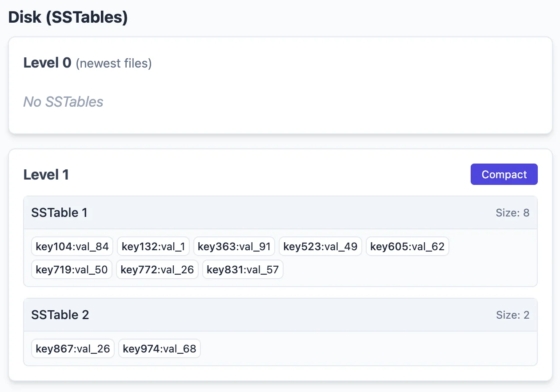Select the key719:val_50 entry
This screenshot has height=392, width=560.
[x=72, y=270]
